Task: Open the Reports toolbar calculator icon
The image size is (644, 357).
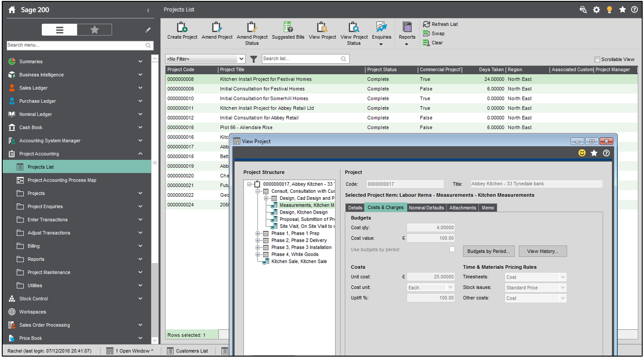Action: point(407,27)
